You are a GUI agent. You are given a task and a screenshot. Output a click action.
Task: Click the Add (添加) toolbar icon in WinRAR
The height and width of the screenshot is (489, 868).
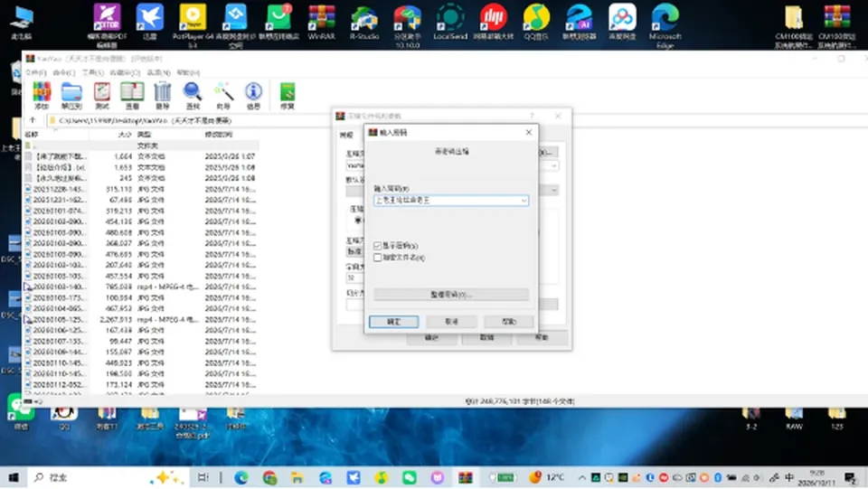coord(42,96)
